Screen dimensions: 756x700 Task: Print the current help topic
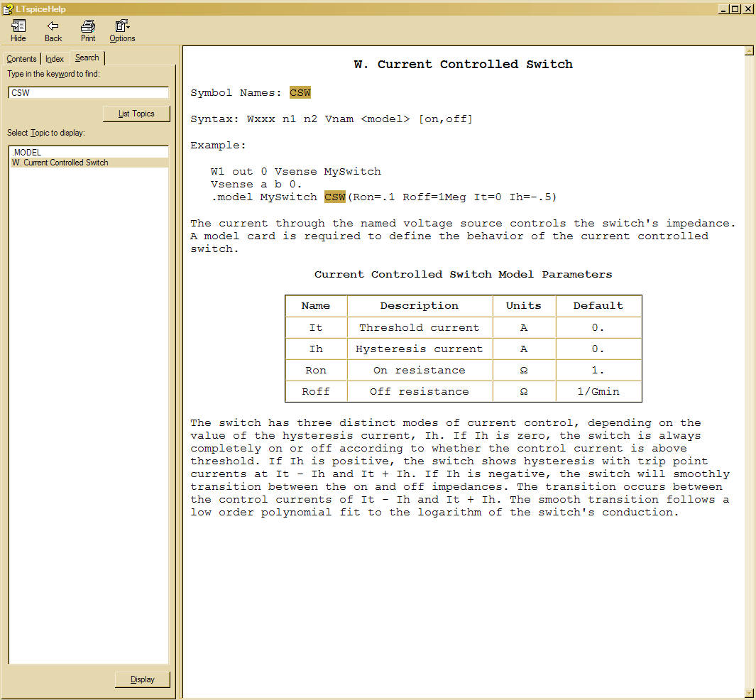(88, 31)
